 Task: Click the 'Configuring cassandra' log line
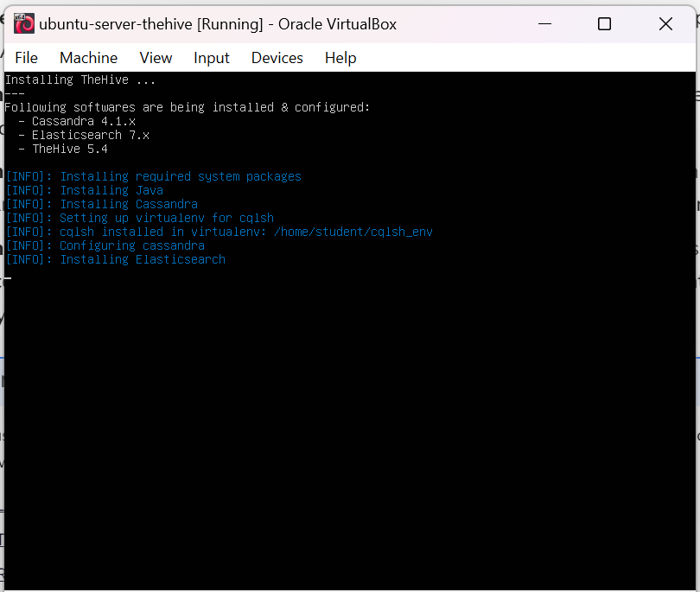105,245
